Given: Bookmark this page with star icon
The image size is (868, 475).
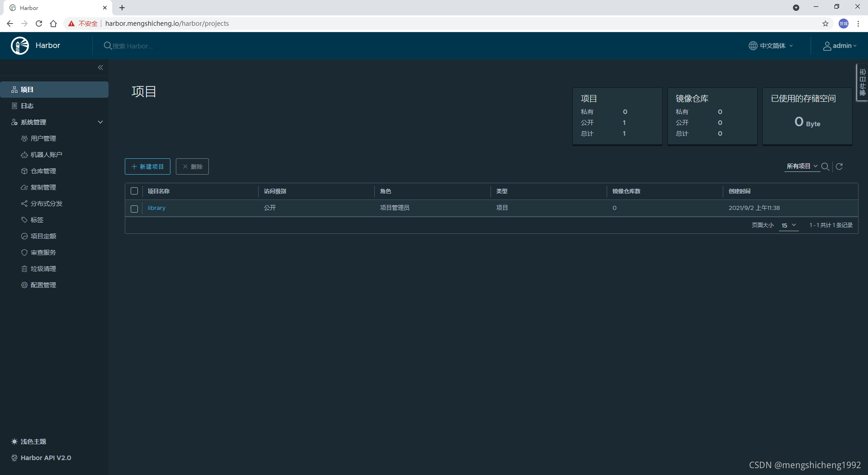Looking at the screenshot, I should click(826, 24).
